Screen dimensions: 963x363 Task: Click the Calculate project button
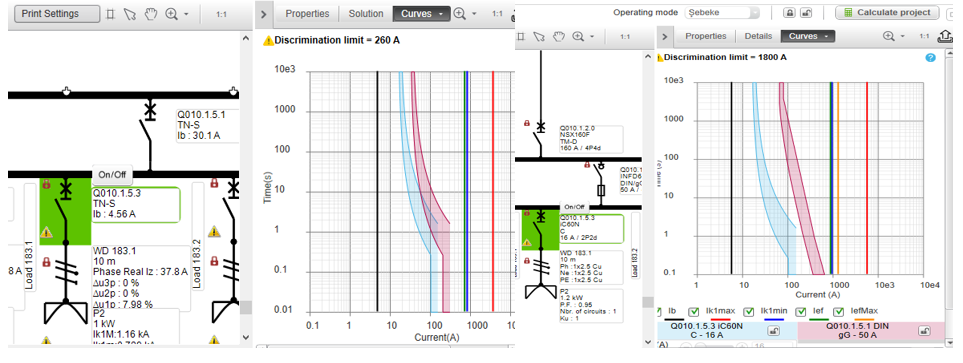[887, 12]
